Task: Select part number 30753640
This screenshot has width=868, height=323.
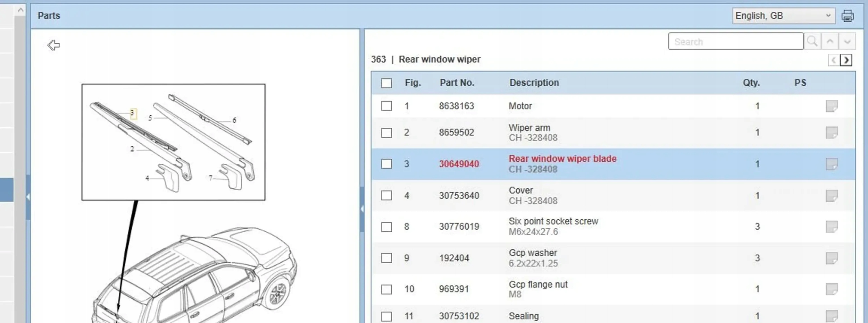Action: click(x=459, y=196)
